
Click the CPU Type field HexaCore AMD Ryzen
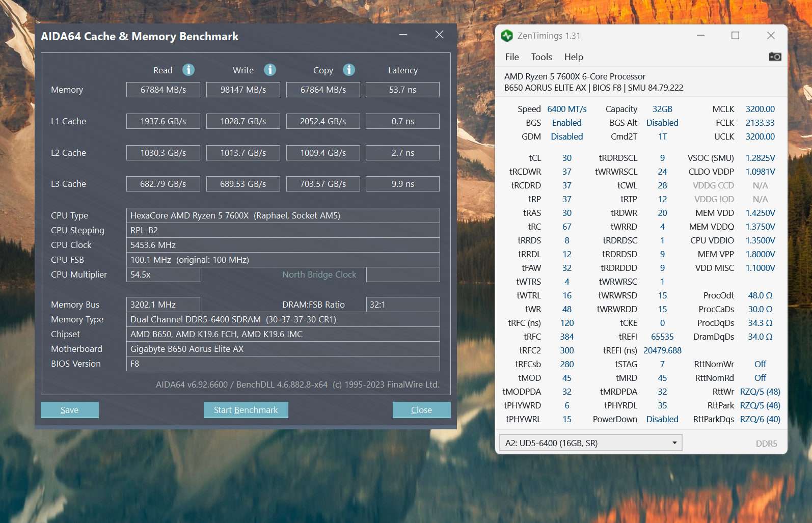283,215
